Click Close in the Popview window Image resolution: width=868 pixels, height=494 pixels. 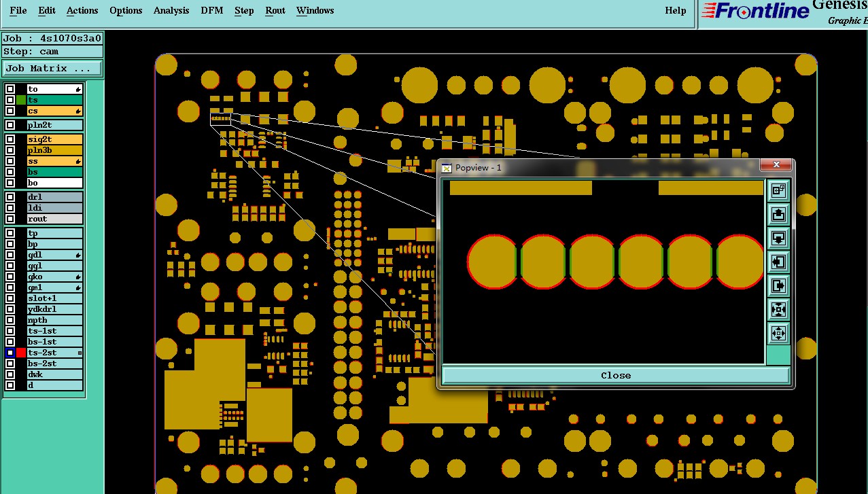click(616, 375)
